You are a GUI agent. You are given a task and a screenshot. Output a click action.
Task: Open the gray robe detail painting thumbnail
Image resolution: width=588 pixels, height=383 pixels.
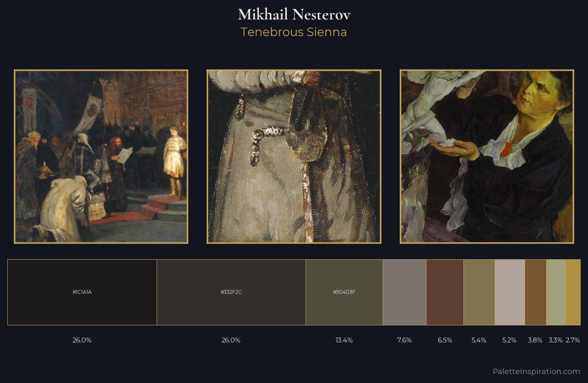click(294, 157)
